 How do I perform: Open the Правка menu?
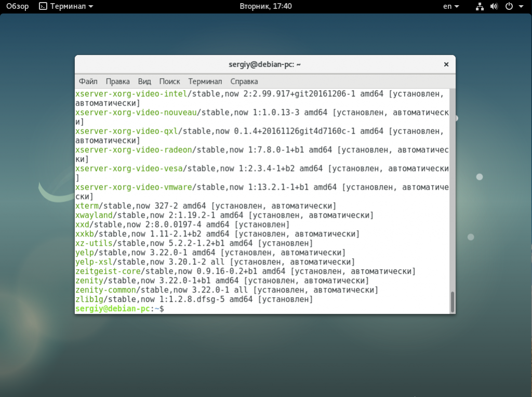(x=117, y=82)
